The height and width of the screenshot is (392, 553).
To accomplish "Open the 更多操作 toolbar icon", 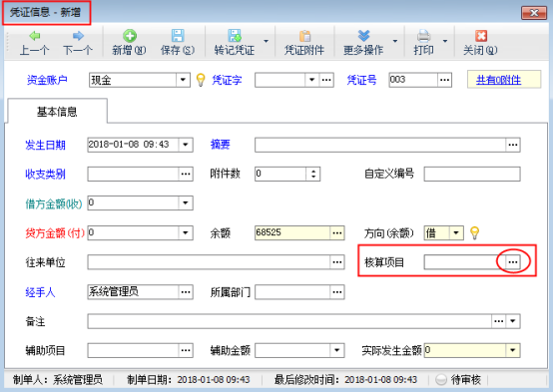I will pyautogui.click(x=363, y=36).
